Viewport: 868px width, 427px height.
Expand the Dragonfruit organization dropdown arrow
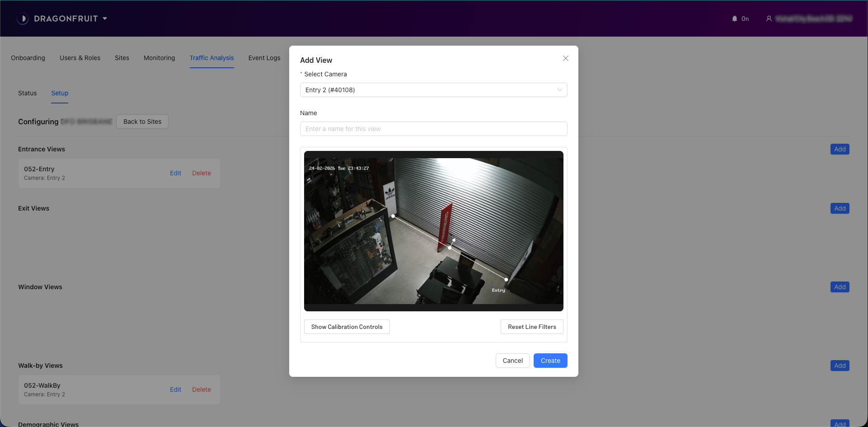(x=105, y=19)
